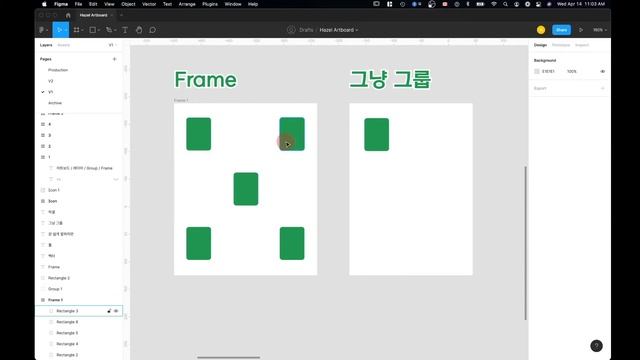Click the canvas horizontal scrollbar
Image resolution: width=640 pixels, height=360 pixels.
229,358
